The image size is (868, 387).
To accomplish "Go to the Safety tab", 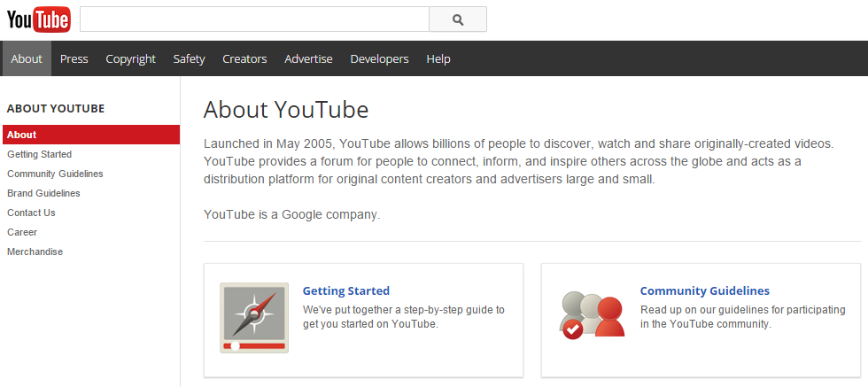I will pos(189,58).
